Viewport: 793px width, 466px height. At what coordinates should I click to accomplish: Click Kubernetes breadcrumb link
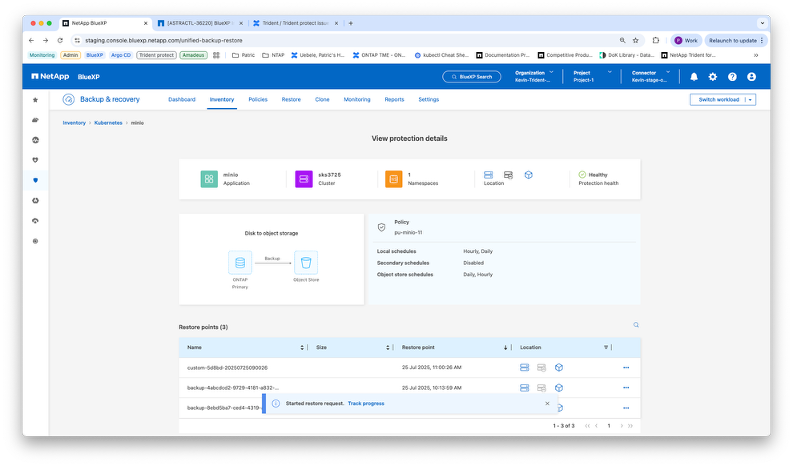[108, 123]
